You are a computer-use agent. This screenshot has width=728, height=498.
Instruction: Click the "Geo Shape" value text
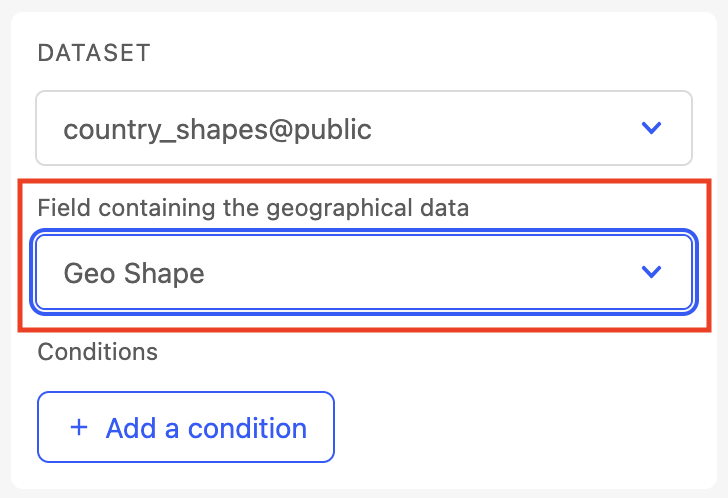click(134, 273)
